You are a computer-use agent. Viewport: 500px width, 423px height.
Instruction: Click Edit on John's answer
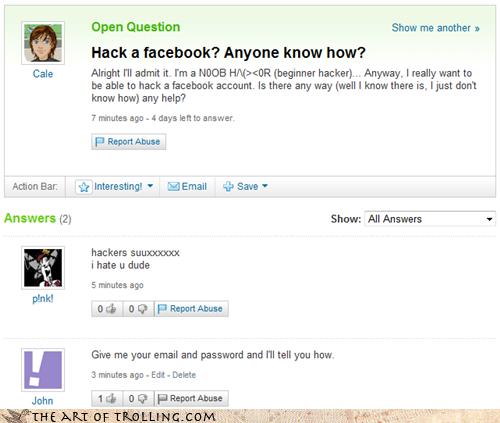(158, 375)
